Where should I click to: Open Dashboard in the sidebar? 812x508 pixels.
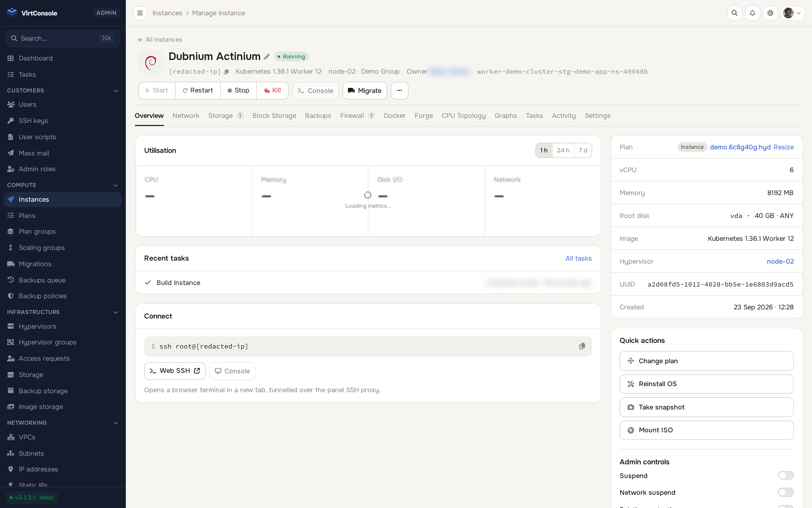coord(63,58)
